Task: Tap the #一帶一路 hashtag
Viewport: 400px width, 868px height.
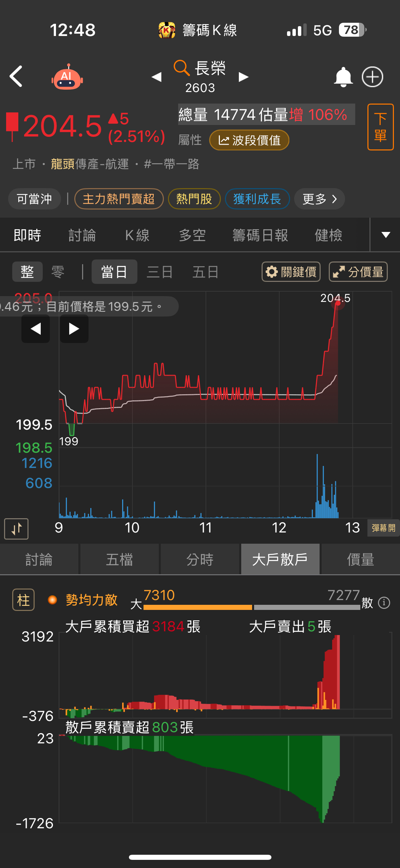Action: click(171, 164)
